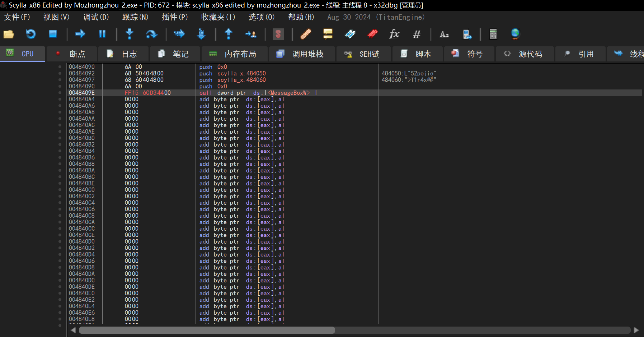Screen dimensions: 644x337
Task: Switch to the 笔记 notes tab
Action: point(175,54)
